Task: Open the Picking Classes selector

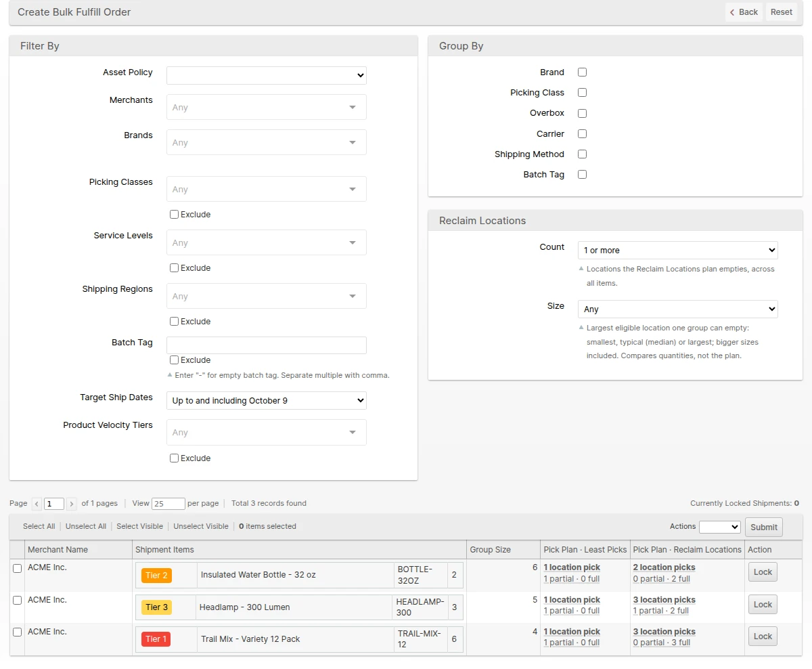Action: [x=267, y=189]
